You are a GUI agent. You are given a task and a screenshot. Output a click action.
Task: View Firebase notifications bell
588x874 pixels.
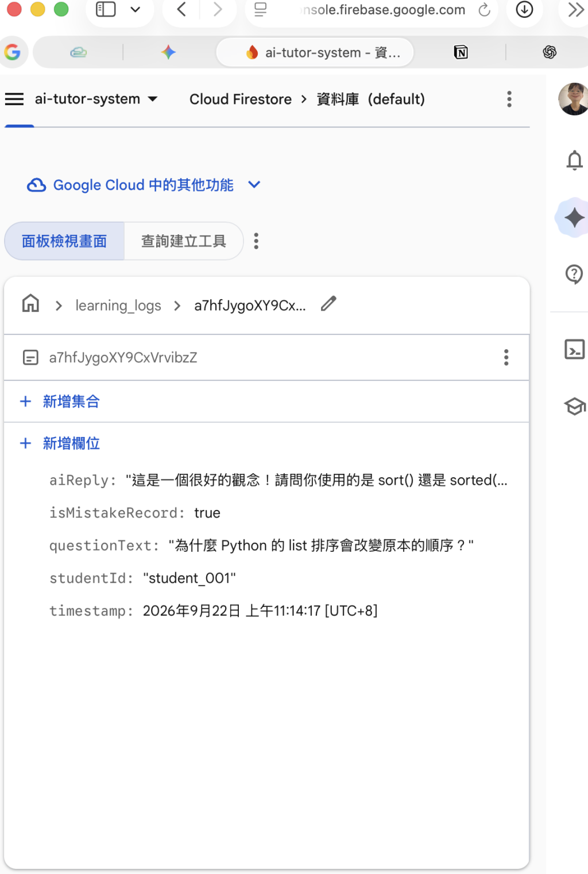pos(574,160)
